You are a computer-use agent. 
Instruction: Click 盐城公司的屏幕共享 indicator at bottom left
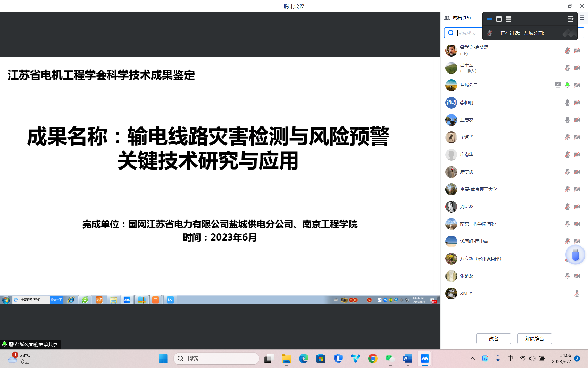30,344
